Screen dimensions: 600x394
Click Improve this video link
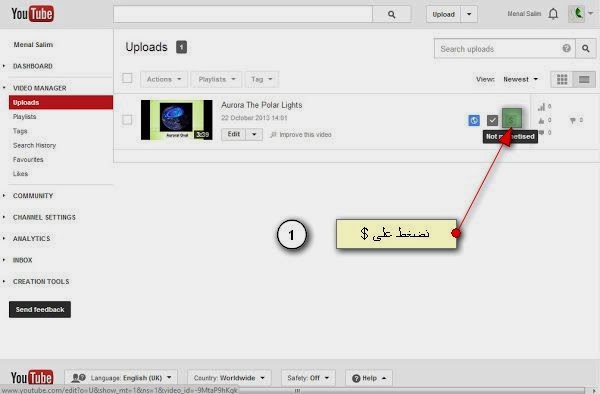click(x=301, y=135)
